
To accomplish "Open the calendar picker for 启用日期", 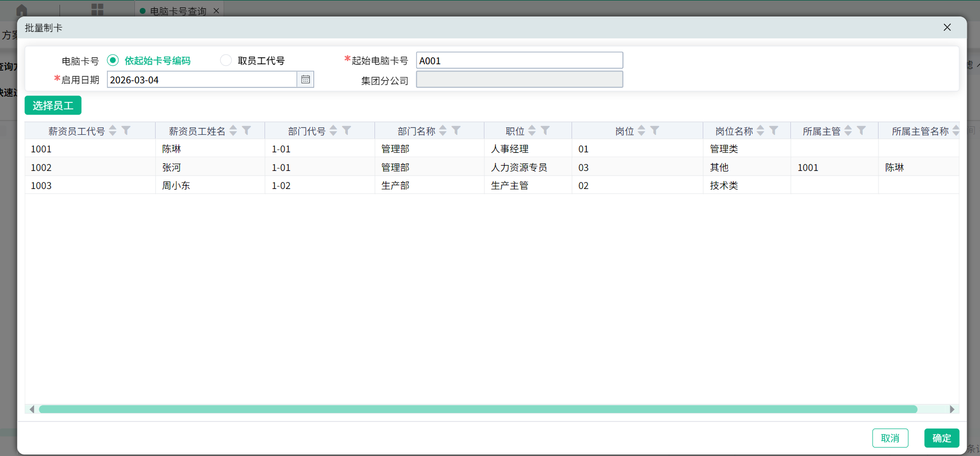I will pyautogui.click(x=305, y=80).
